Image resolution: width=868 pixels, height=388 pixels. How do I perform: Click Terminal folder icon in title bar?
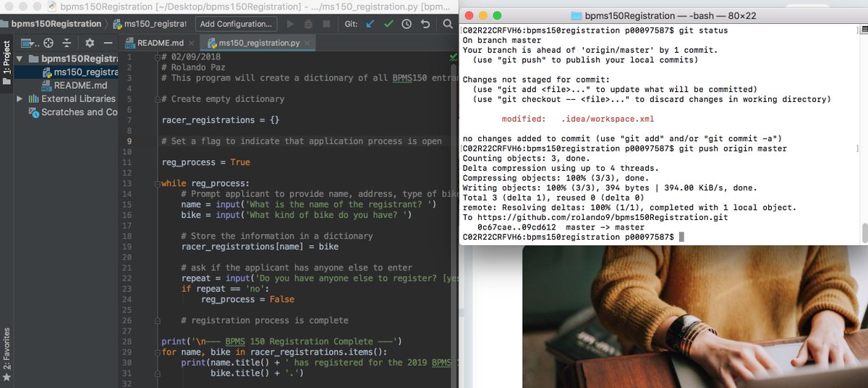coord(576,16)
